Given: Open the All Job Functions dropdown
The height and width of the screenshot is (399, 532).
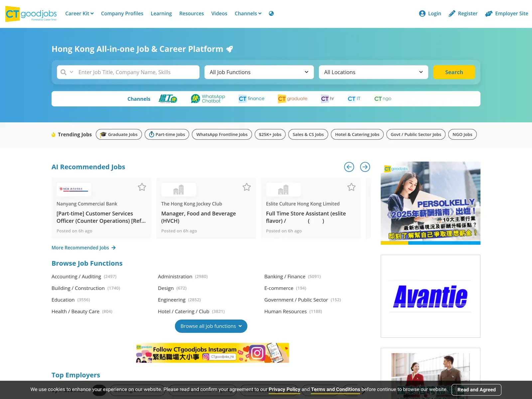Looking at the screenshot, I should pos(259,72).
